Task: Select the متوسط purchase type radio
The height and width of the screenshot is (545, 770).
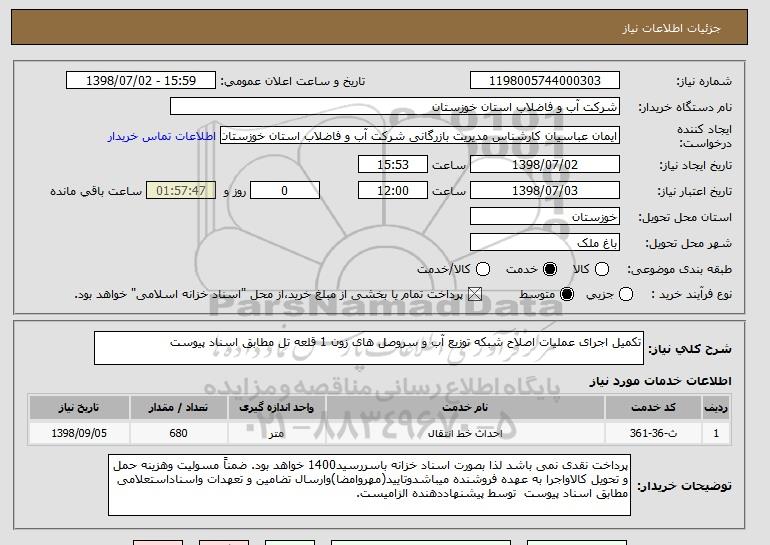Action: click(x=567, y=294)
